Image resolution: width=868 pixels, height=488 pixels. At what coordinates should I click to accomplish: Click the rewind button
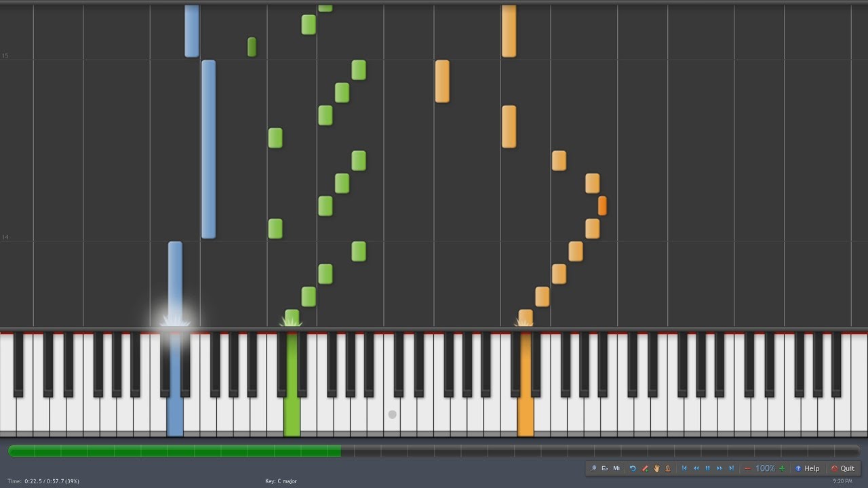(696, 468)
